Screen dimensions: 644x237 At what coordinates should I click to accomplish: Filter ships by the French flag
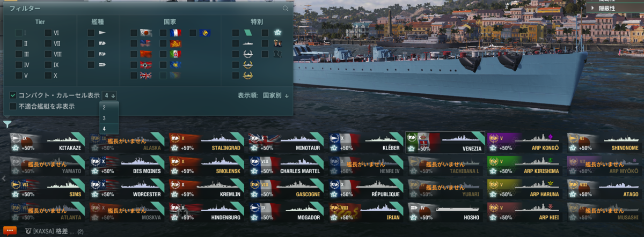click(x=175, y=33)
